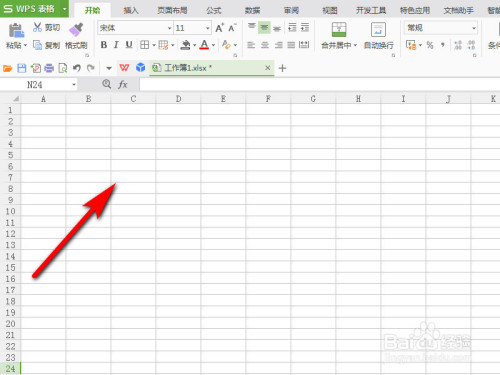This screenshot has width=500, height=375.
Task: Toggle Bold formatting
Action: 104,45
